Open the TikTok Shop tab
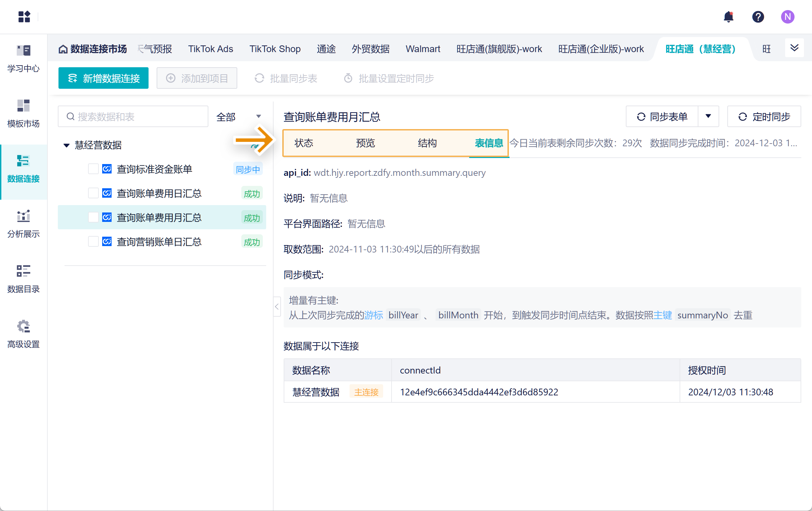This screenshot has height=511, width=812. (275, 49)
